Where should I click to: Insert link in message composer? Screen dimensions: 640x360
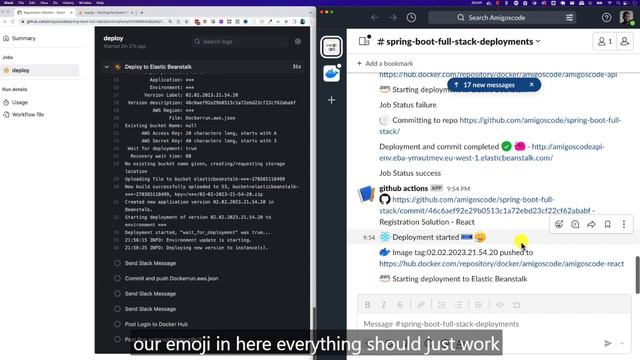click(x=420, y=305)
